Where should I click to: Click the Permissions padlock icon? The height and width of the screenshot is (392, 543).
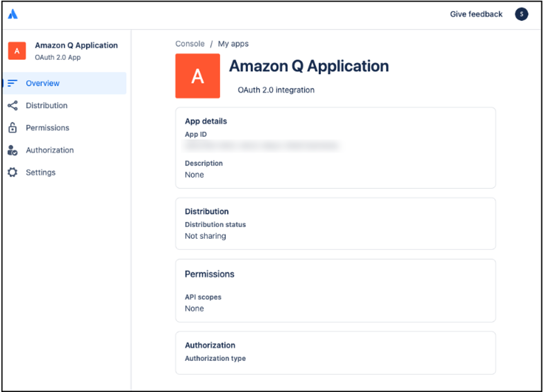point(13,128)
